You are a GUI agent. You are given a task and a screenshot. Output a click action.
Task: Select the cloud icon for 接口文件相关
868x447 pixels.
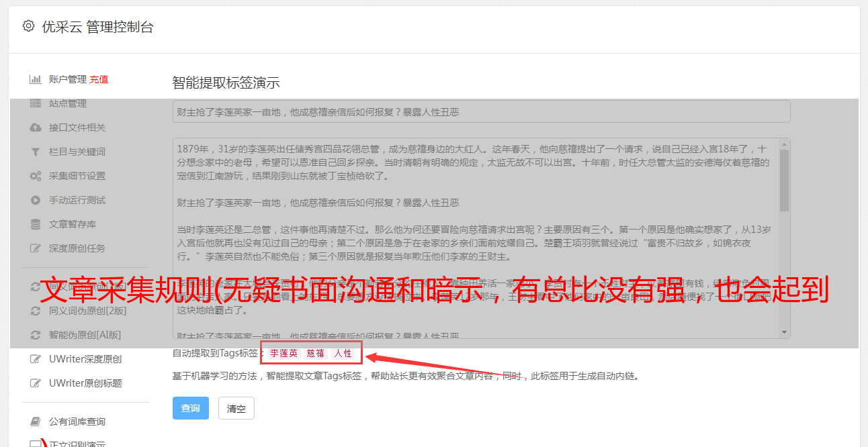coord(35,128)
